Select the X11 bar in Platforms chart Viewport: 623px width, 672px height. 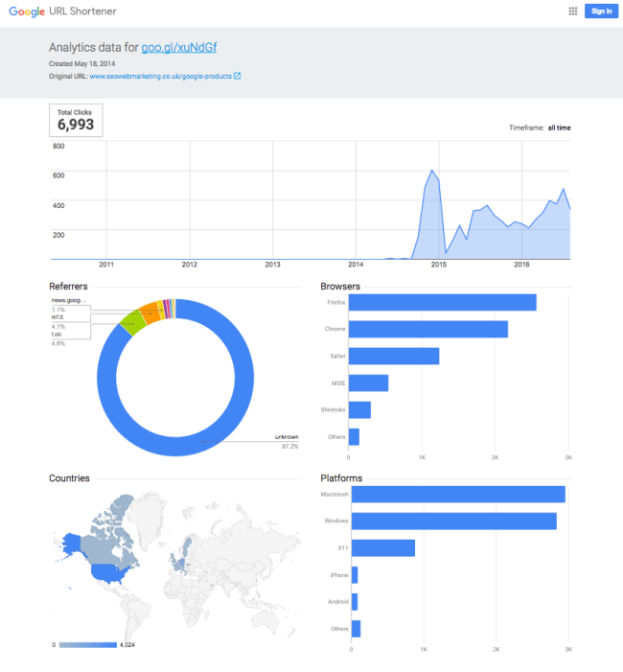point(382,547)
